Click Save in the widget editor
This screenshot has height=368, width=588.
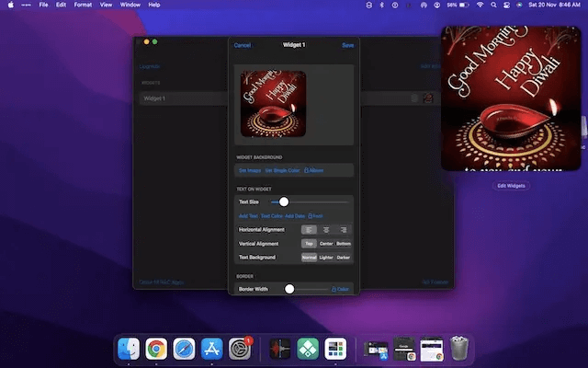click(x=347, y=45)
